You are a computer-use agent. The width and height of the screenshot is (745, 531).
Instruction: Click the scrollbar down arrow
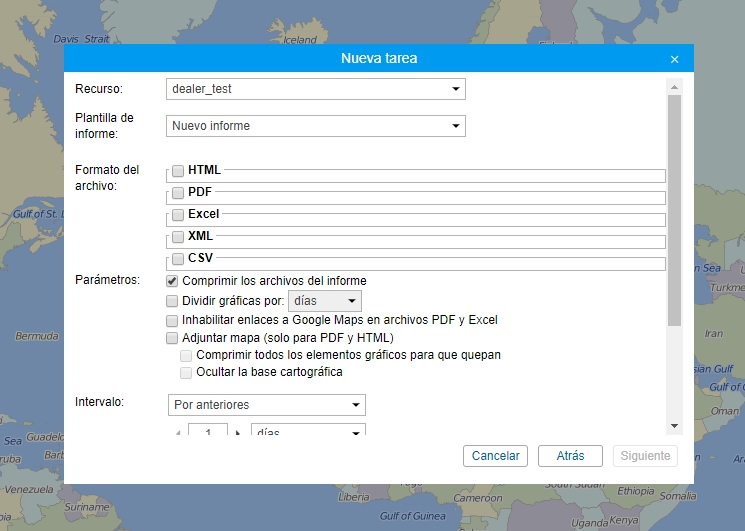click(x=674, y=426)
